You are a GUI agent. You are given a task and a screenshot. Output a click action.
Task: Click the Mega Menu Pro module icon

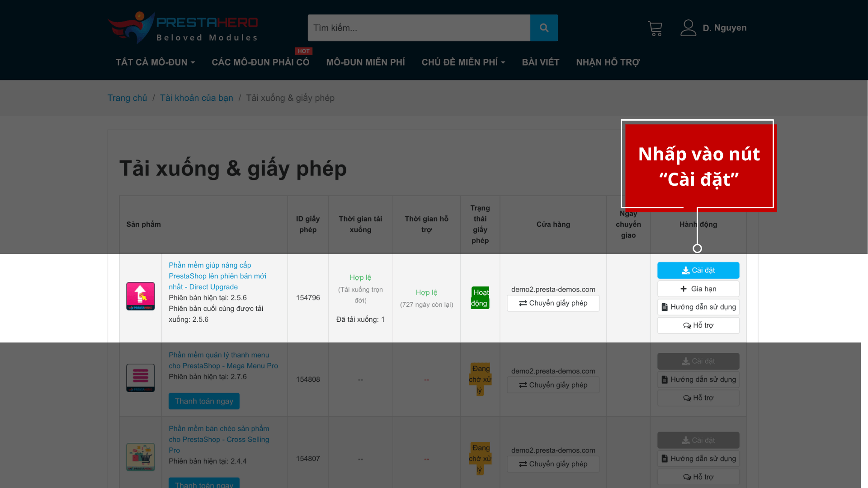tap(141, 378)
